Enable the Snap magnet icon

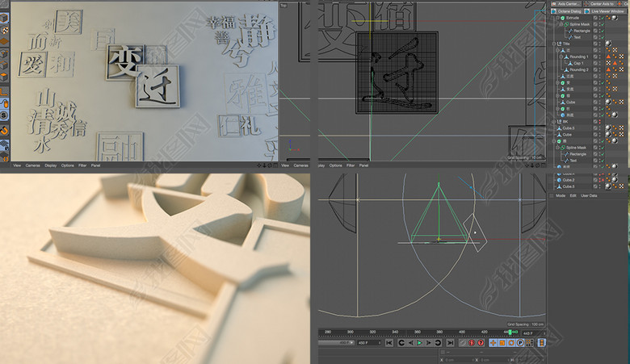coord(4,131)
